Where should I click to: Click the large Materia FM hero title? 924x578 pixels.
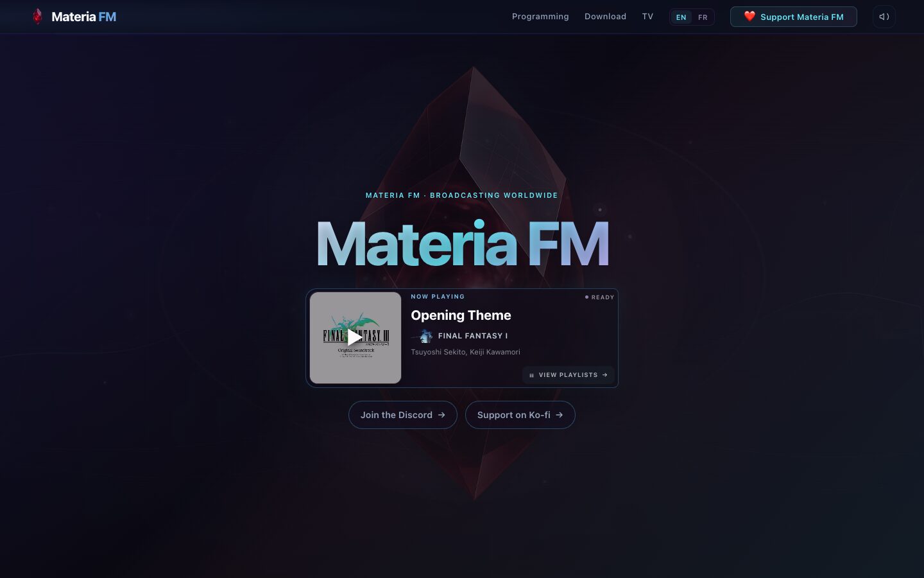click(x=463, y=244)
